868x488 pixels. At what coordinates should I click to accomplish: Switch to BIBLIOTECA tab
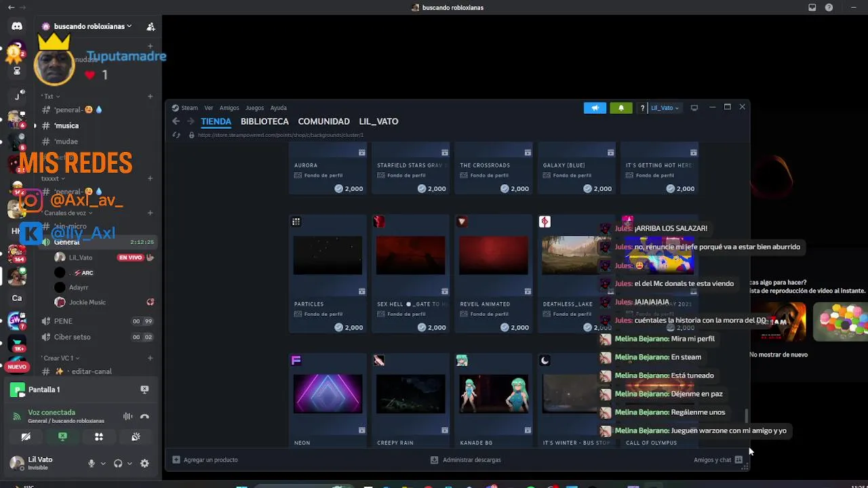[264, 121]
